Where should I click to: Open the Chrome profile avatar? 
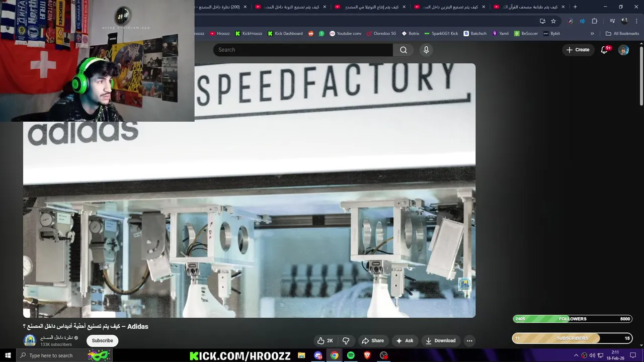click(624, 21)
